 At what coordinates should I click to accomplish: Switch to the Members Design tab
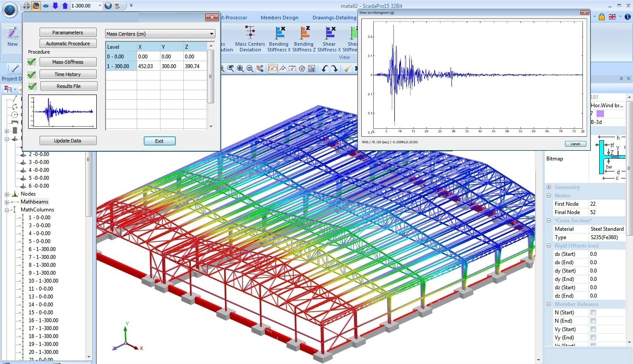[x=280, y=18]
